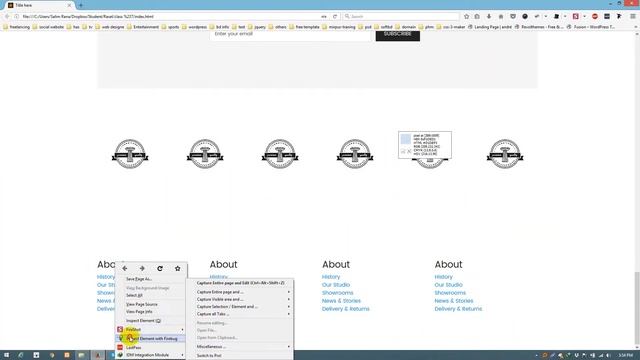The height and width of the screenshot is (360, 640).
Task: Open the Downloads arrow icon
Action: 489,16
